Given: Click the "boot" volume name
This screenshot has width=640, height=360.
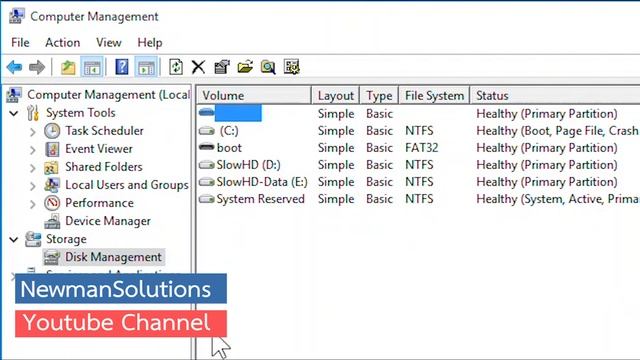Looking at the screenshot, I should [x=229, y=148].
